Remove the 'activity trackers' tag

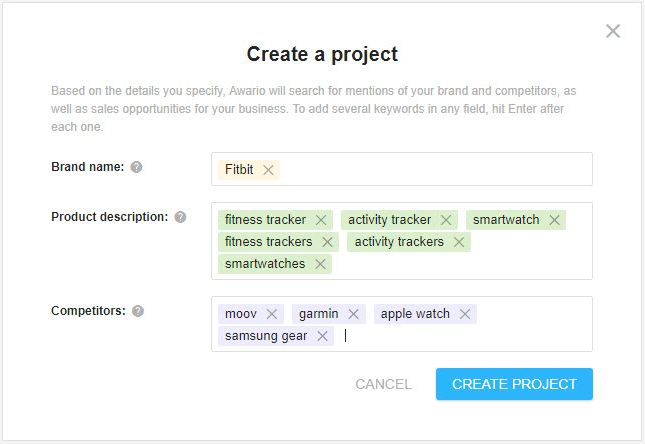[459, 242]
